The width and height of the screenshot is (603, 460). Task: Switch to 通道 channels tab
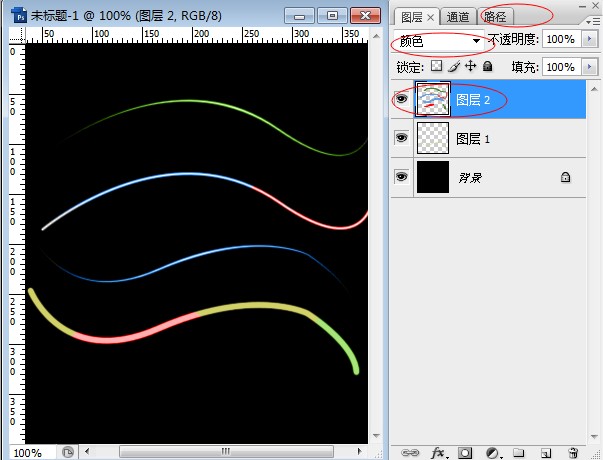(x=458, y=17)
